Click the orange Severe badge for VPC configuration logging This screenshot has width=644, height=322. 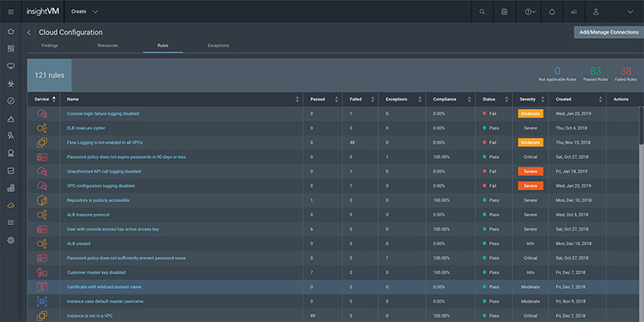coord(530,186)
